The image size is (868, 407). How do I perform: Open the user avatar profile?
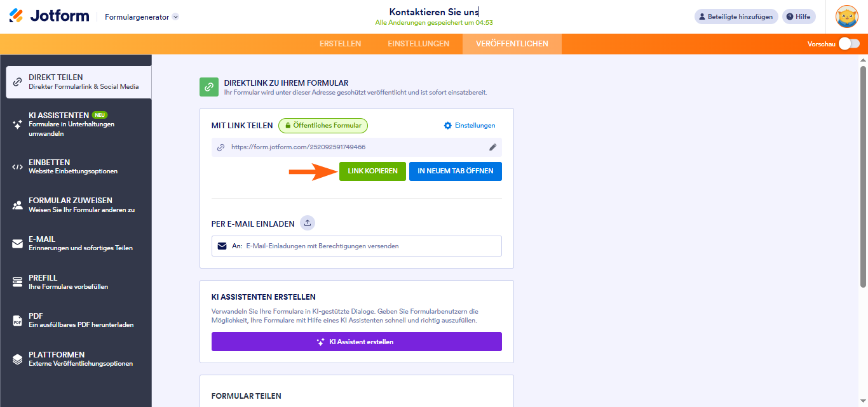coord(846,17)
